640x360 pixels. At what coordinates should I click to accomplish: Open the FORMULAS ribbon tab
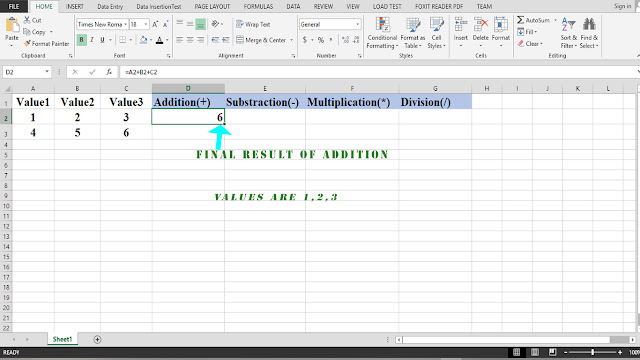(258, 7)
